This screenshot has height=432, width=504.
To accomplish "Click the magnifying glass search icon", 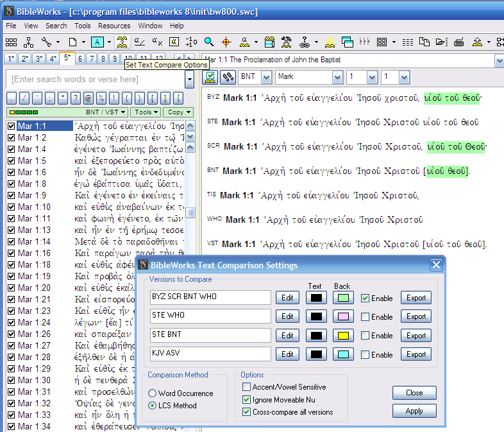I will (209, 42).
